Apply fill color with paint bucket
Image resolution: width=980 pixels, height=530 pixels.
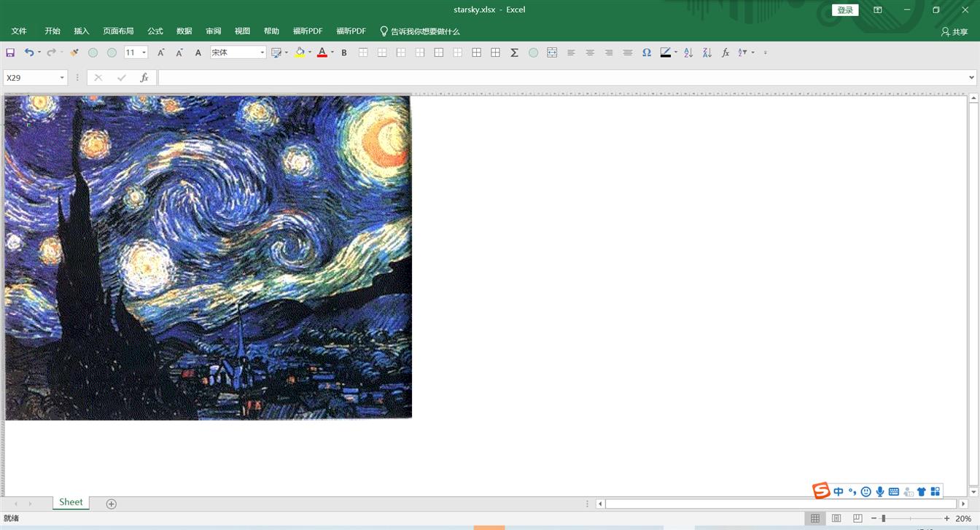(300, 52)
